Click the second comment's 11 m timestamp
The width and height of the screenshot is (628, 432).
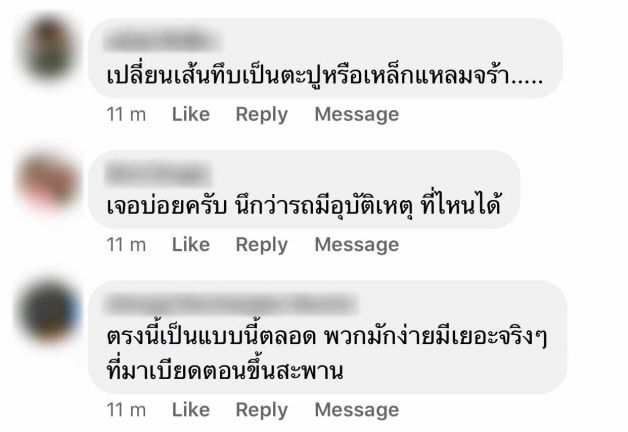tap(126, 245)
